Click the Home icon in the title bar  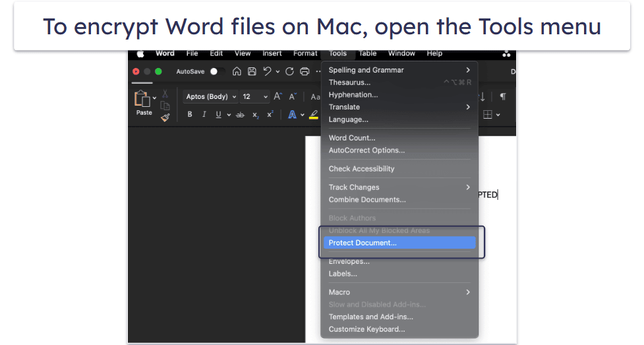(237, 71)
